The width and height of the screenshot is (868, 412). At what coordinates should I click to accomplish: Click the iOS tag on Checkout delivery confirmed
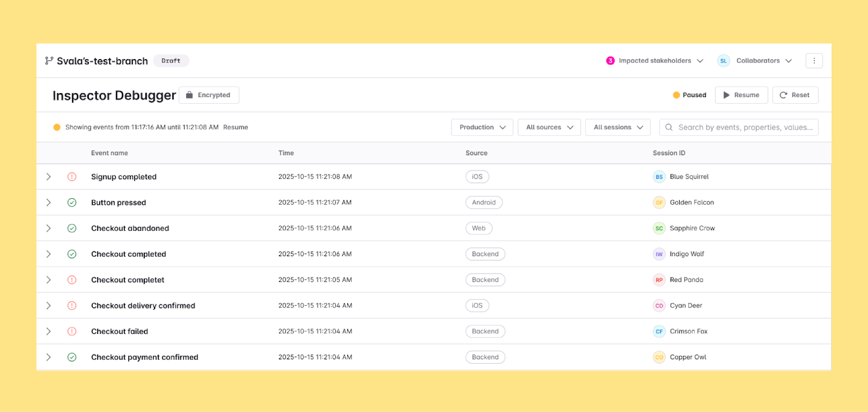[x=477, y=306]
